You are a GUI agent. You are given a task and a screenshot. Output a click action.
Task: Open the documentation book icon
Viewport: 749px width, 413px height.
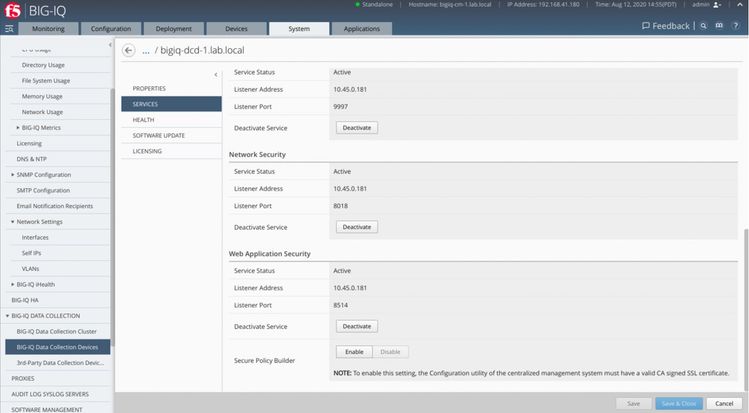point(719,26)
